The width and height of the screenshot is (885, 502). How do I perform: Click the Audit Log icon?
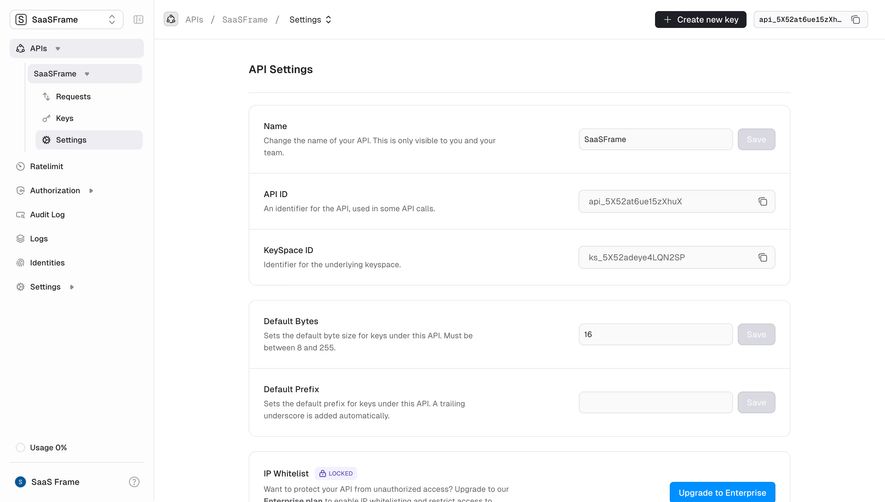[20, 215]
